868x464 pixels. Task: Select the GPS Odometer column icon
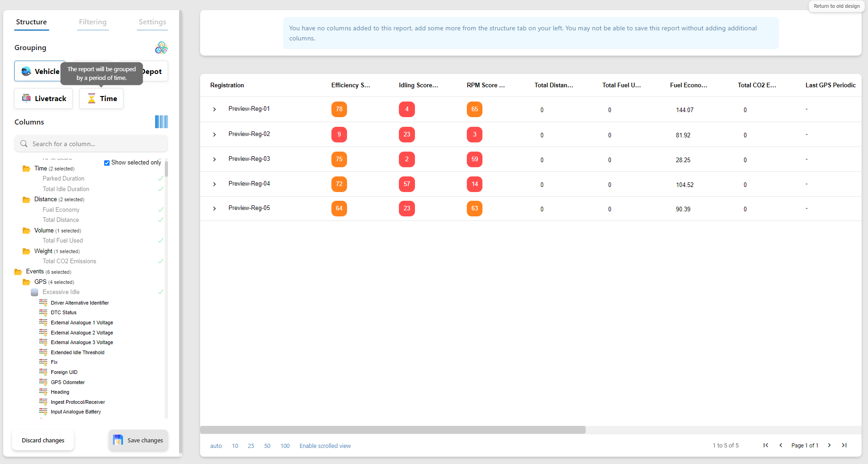(x=44, y=382)
